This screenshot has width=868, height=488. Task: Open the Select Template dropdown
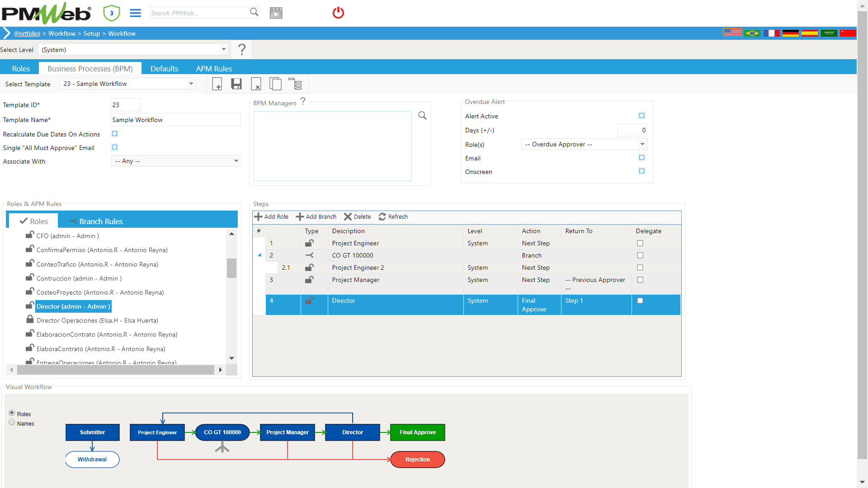click(191, 84)
